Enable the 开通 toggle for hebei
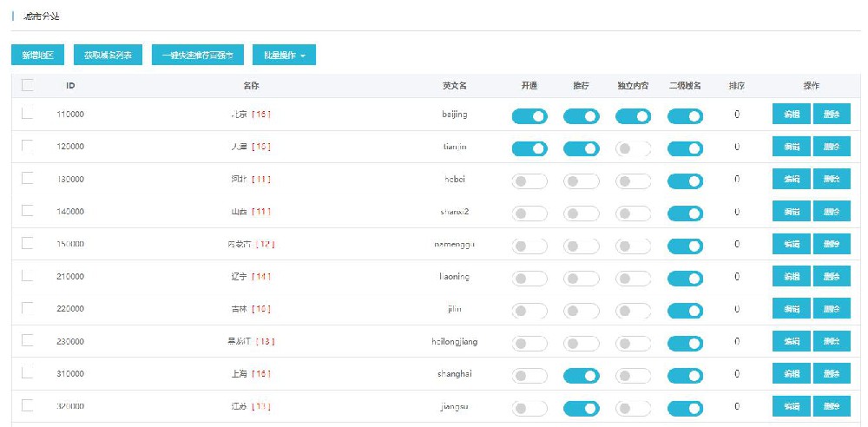This screenshot has width=868, height=427. [529, 181]
